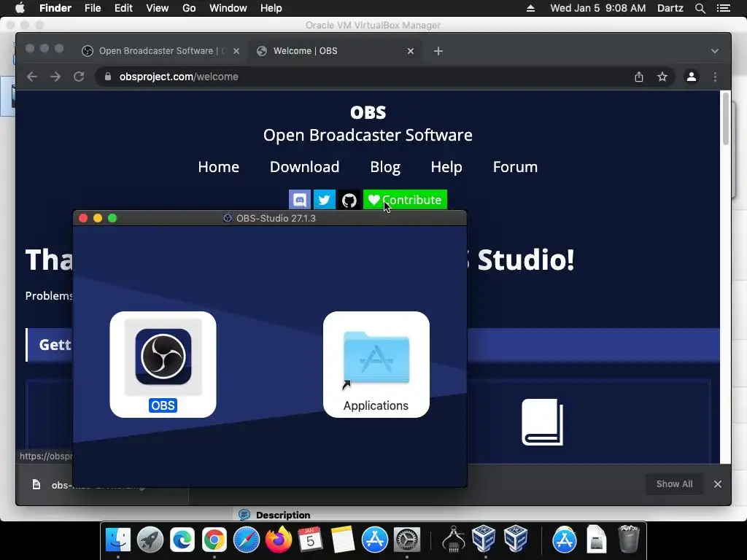Open the Edit menu
Screen dimensions: 747x560
point(123,8)
